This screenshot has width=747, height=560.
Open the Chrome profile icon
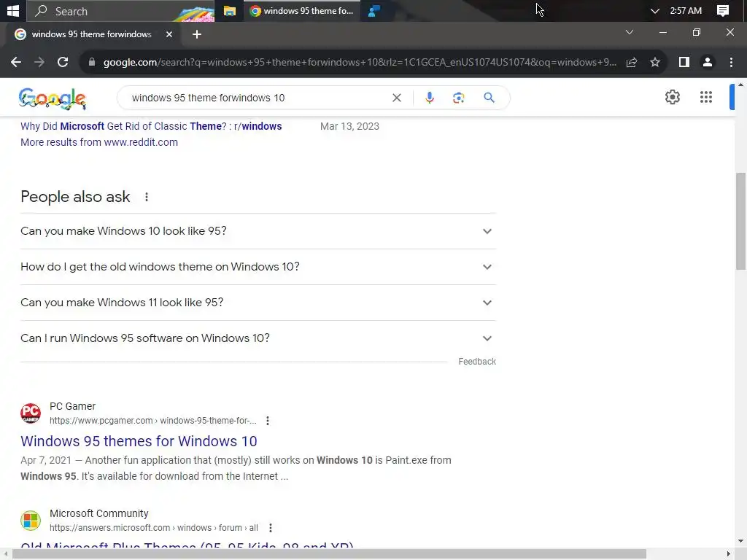[x=708, y=63]
